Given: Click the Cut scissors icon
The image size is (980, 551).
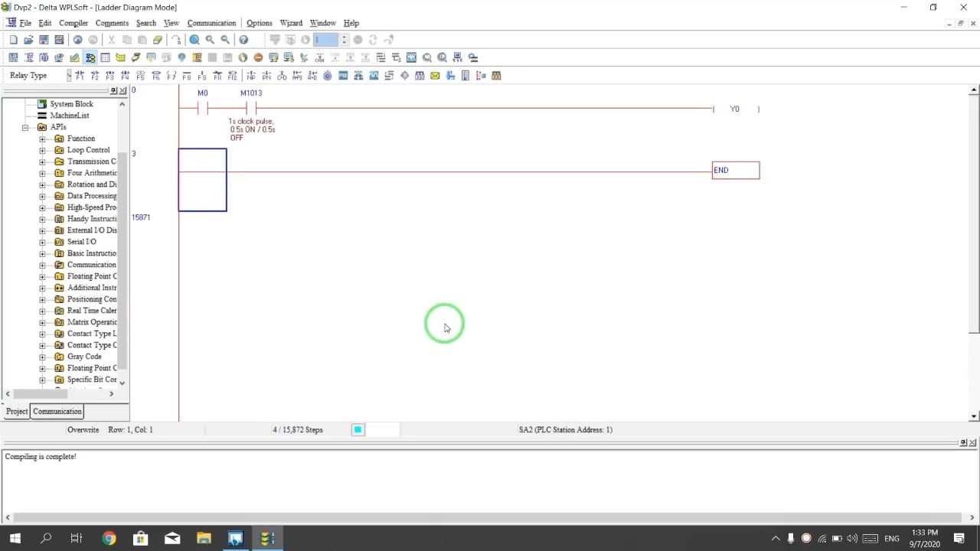Looking at the screenshot, I should (111, 40).
